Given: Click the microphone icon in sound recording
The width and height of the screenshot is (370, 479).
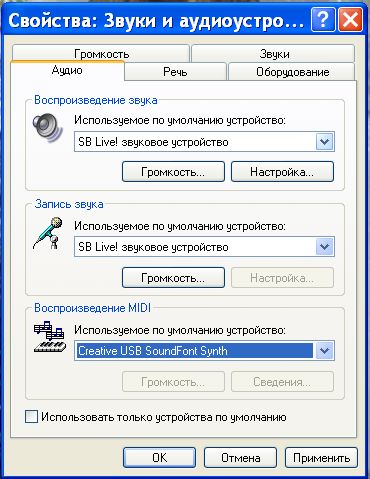Looking at the screenshot, I should (x=48, y=233).
